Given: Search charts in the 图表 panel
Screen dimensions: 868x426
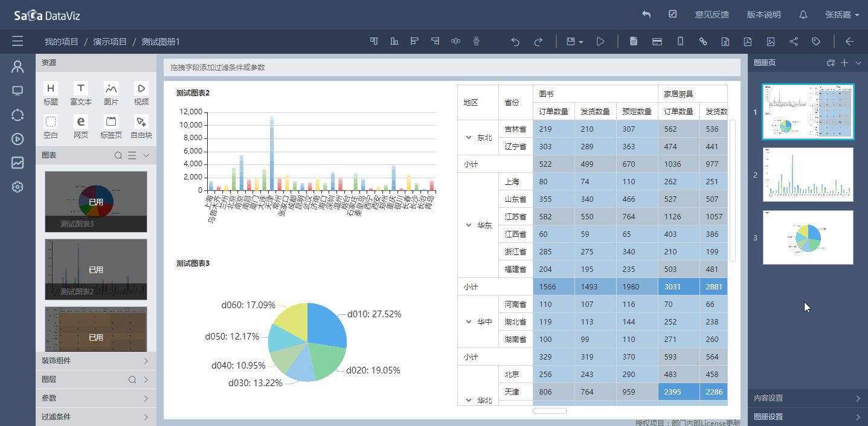Looking at the screenshot, I should (119, 155).
